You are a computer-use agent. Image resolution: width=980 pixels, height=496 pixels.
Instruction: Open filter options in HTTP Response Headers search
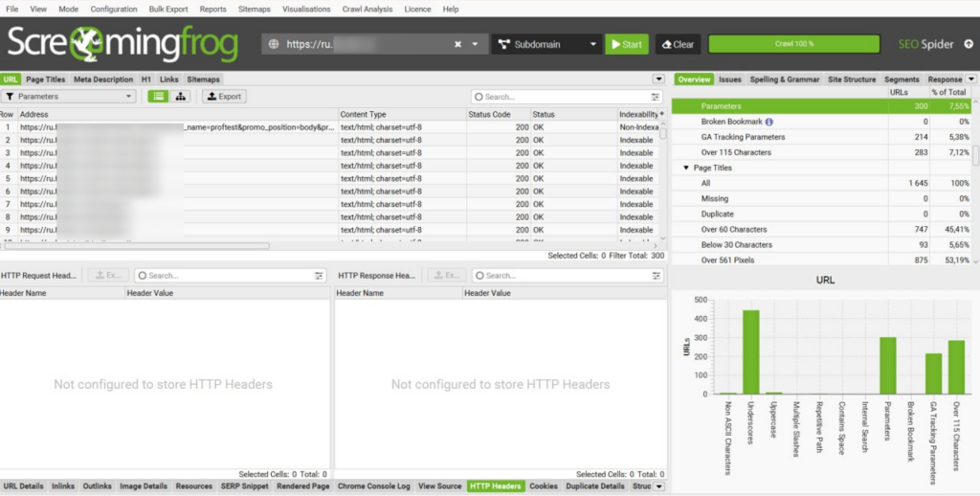657,276
